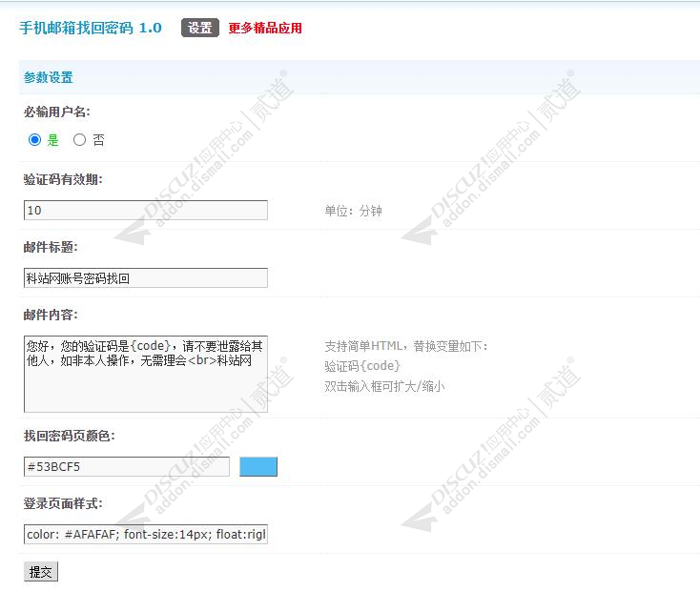700x612 pixels.
Task: Open the blue color swatch picker
Action: point(258,466)
